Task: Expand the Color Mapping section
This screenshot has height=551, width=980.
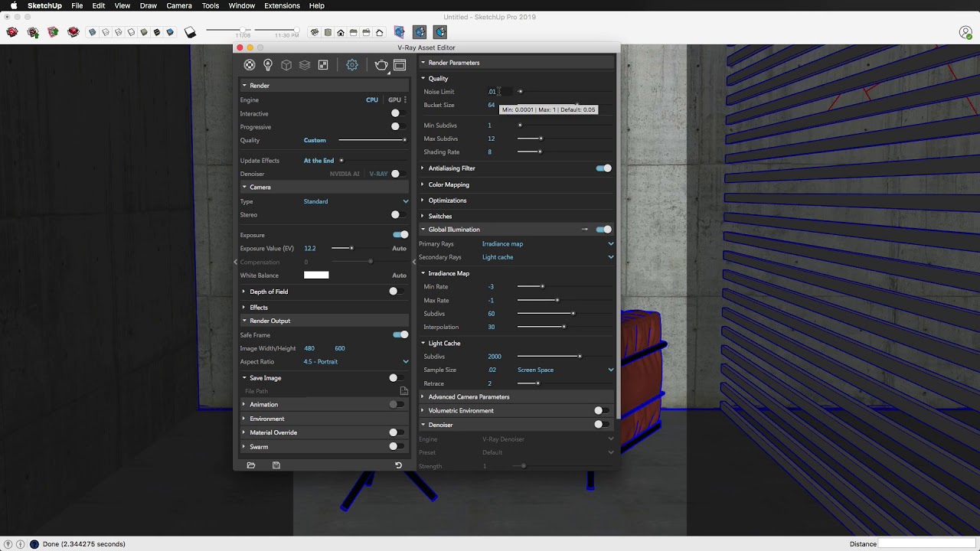Action: (449, 184)
